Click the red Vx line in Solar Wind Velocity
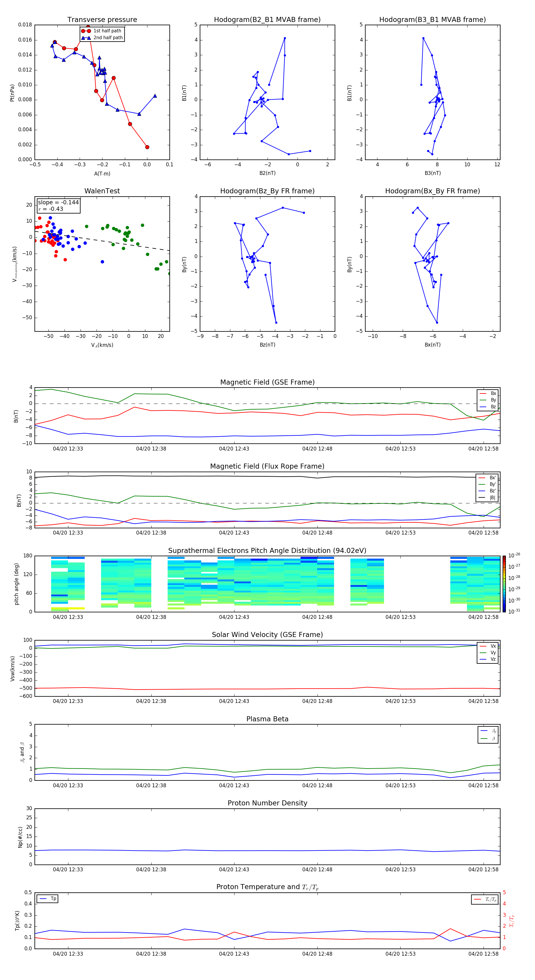Viewport: 535px width, 980px height. click(x=267, y=689)
